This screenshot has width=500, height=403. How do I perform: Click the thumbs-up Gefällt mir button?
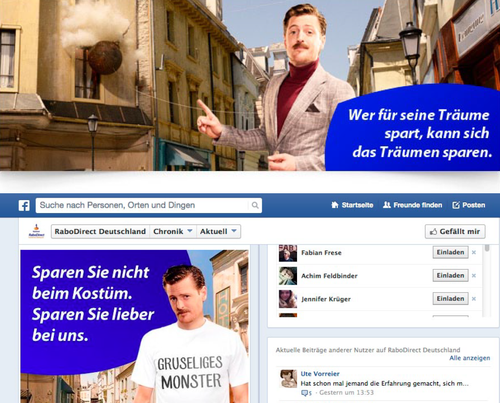point(455,231)
